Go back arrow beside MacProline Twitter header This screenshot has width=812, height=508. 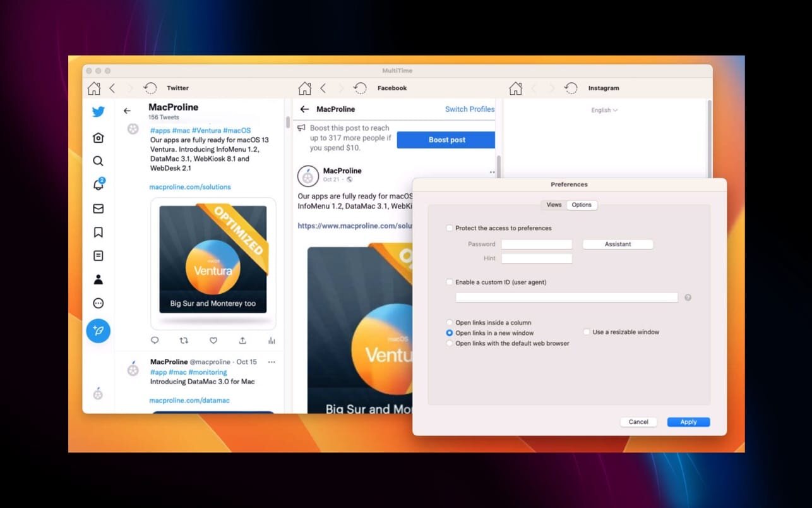[127, 111]
